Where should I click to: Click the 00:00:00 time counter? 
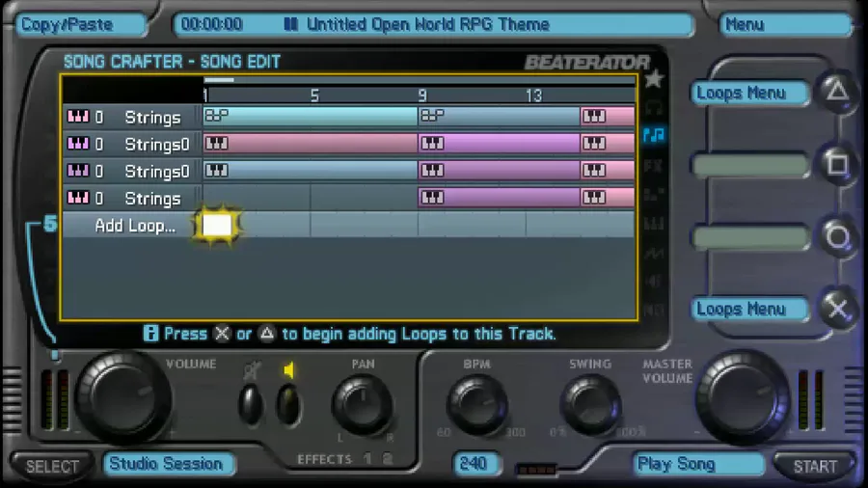coord(211,24)
